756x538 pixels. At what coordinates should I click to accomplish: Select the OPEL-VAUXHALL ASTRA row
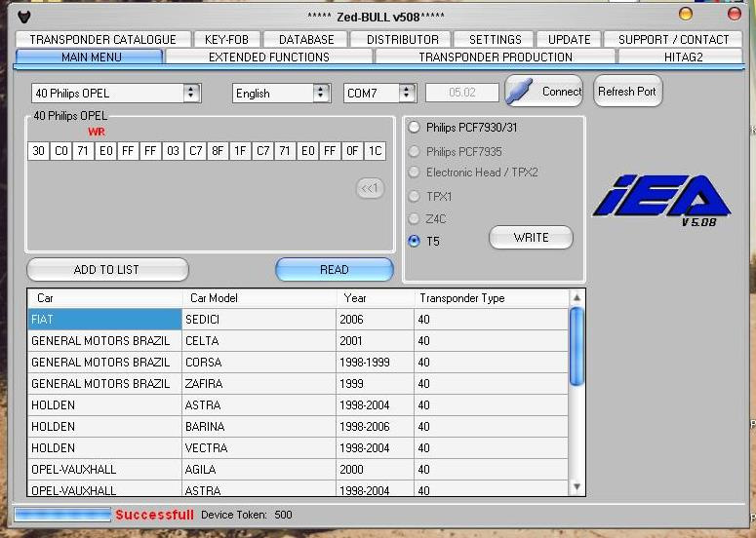click(x=298, y=489)
